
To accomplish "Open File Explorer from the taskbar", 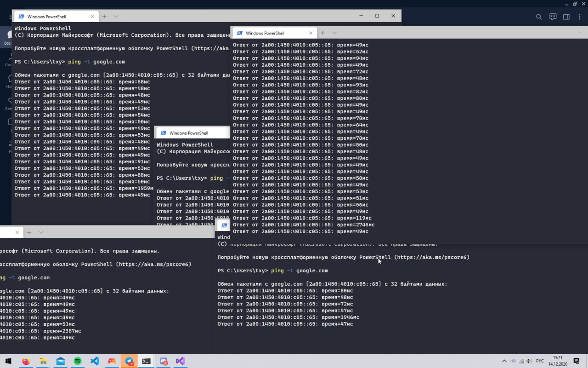I will (43, 361).
